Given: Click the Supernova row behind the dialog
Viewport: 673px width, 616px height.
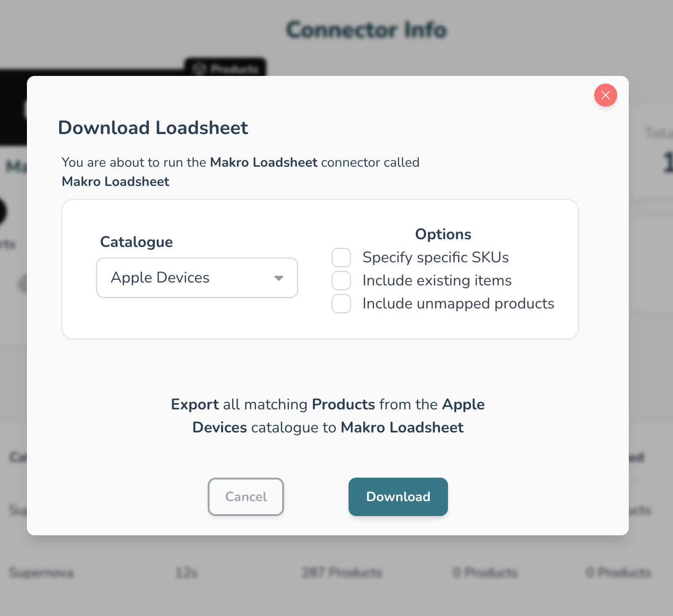Looking at the screenshot, I should pyautogui.click(x=41, y=573).
